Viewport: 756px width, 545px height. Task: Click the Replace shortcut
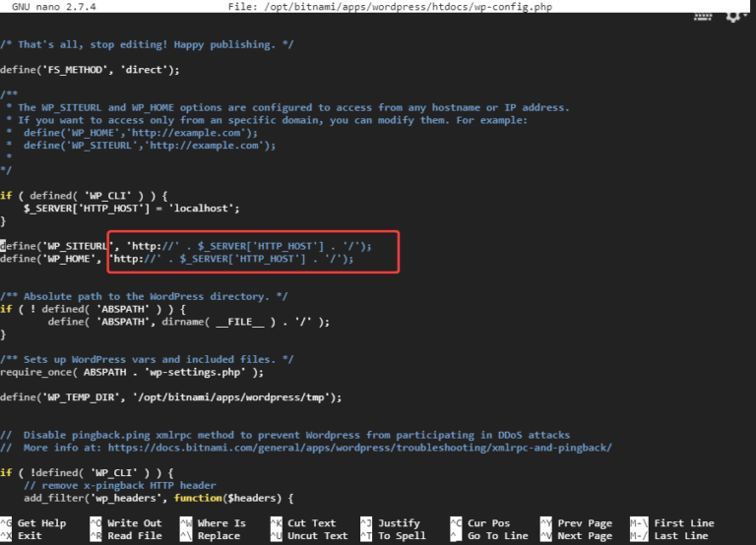pos(218,536)
